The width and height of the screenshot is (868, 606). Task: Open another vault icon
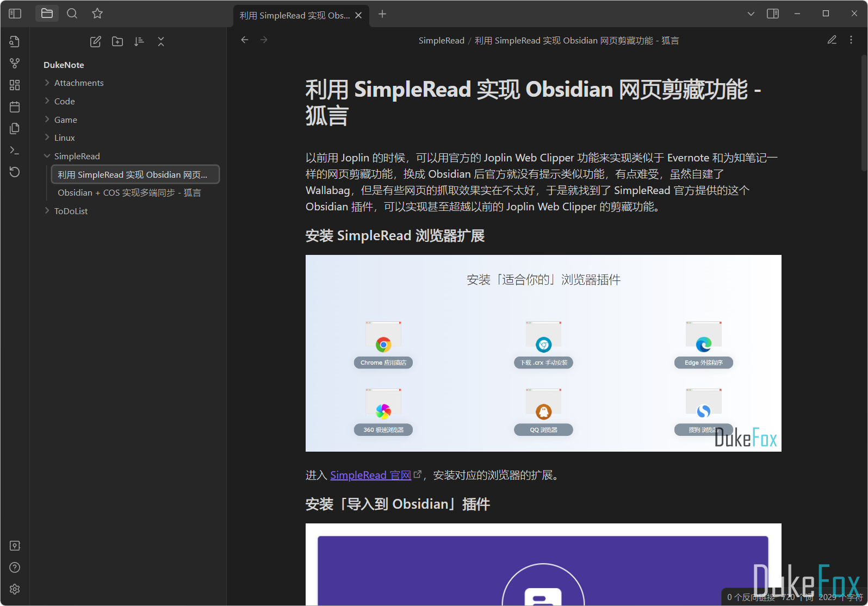pyautogui.click(x=15, y=546)
